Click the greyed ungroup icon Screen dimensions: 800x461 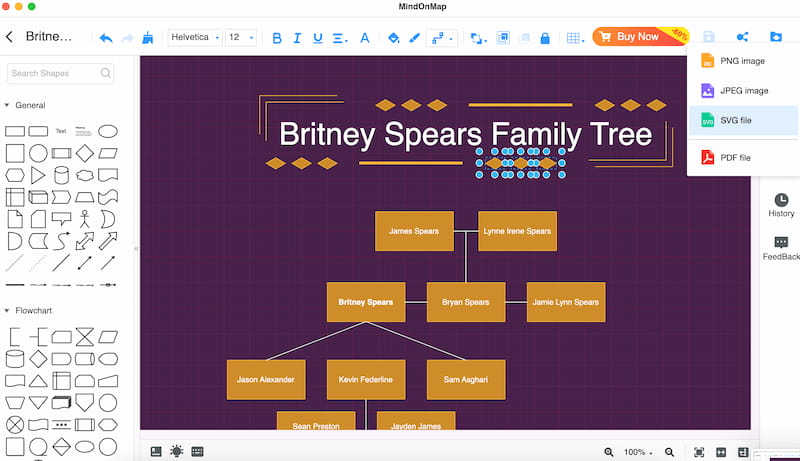[x=524, y=38]
